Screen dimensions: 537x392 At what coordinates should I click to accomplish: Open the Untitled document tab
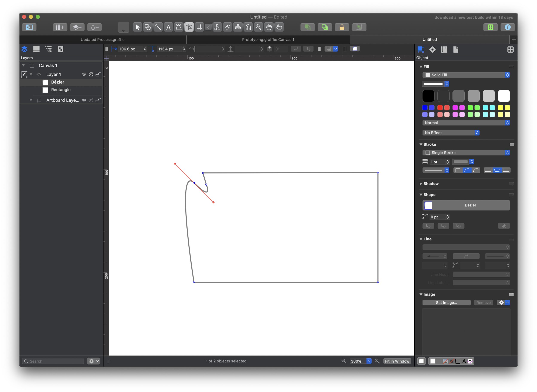[x=430, y=39]
